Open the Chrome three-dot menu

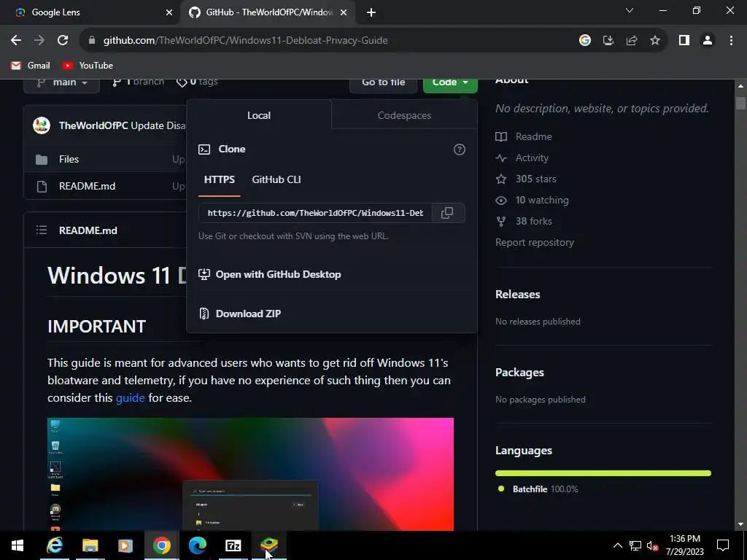(731, 41)
